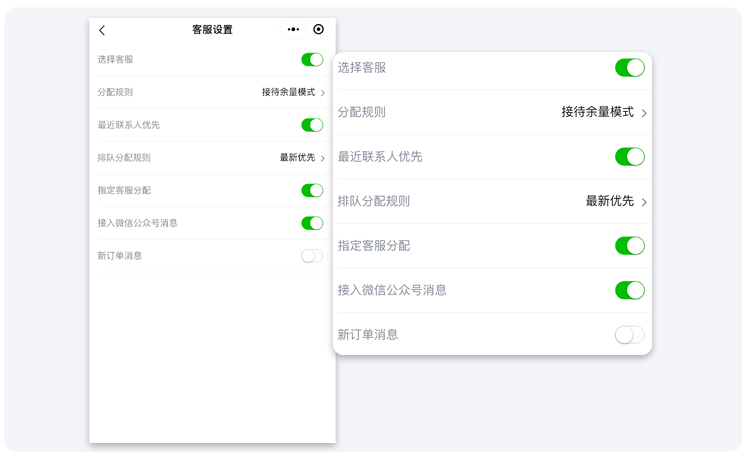Tap the circular target icon in header
Screen dimensions: 750x464
tap(319, 30)
